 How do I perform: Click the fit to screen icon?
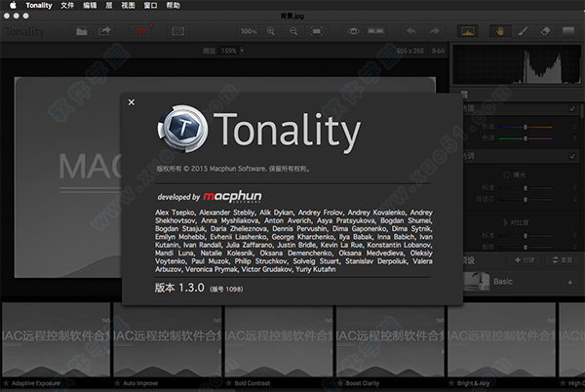click(x=317, y=31)
